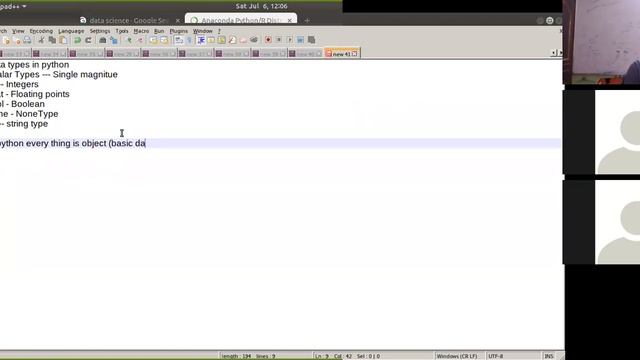Click the 'string type' line
This screenshot has height=360, width=640.
pos(24,124)
